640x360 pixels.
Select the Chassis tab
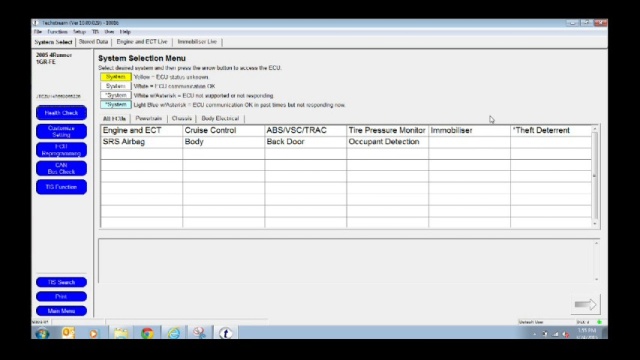pos(182,118)
